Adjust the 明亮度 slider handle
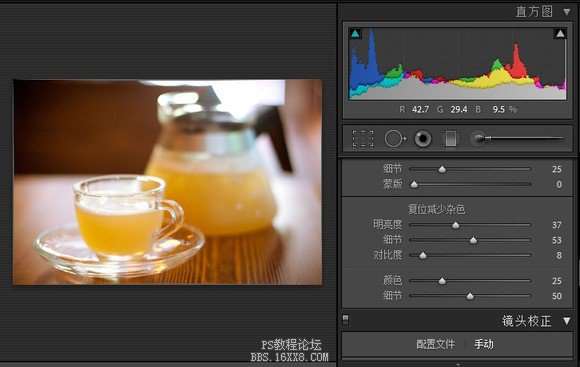The image size is (580, 367). (x=456, y=225)
